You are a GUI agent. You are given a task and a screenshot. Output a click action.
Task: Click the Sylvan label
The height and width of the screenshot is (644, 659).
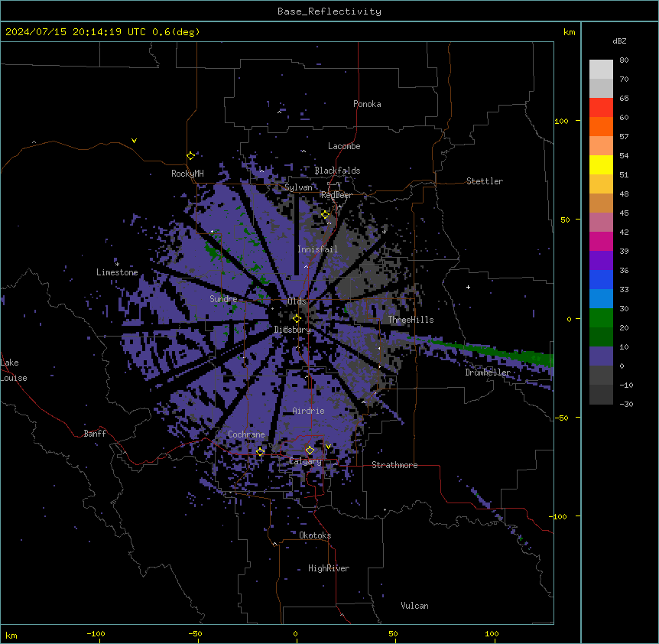[x=298, y=187]
